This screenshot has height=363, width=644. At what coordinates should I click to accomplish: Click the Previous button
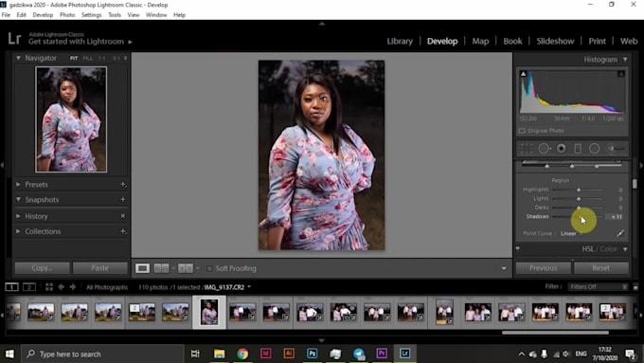pos(543,268)
